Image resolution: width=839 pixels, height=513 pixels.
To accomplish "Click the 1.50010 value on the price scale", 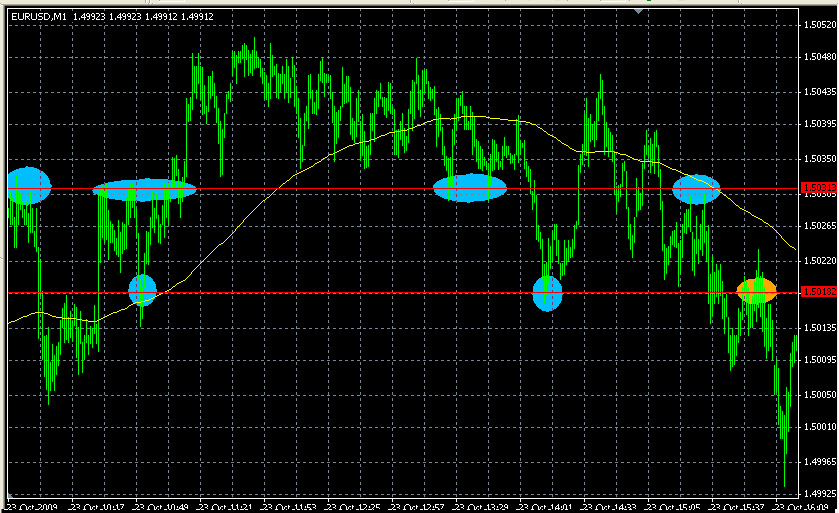I will (x=819, y=428).
